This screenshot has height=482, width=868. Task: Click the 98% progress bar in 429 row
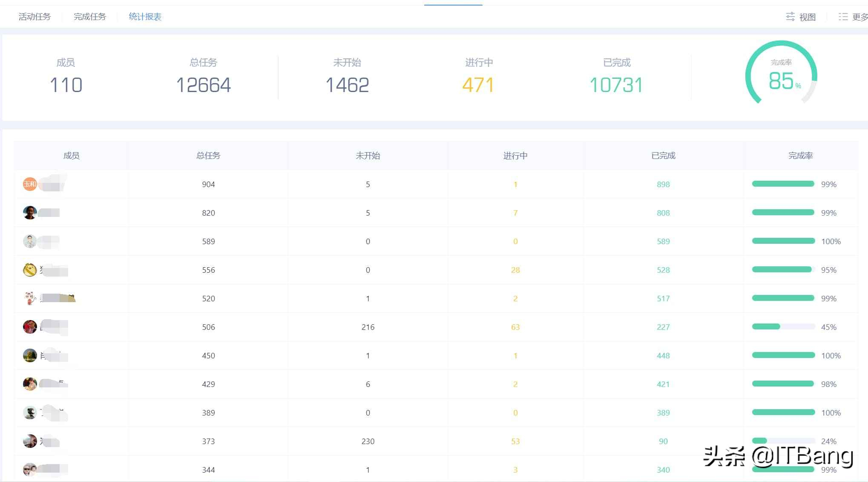coord(783,384)
